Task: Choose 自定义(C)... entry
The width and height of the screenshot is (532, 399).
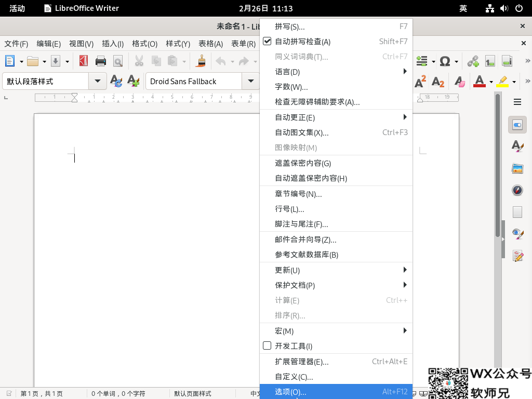Action: (x=336, y=377)
